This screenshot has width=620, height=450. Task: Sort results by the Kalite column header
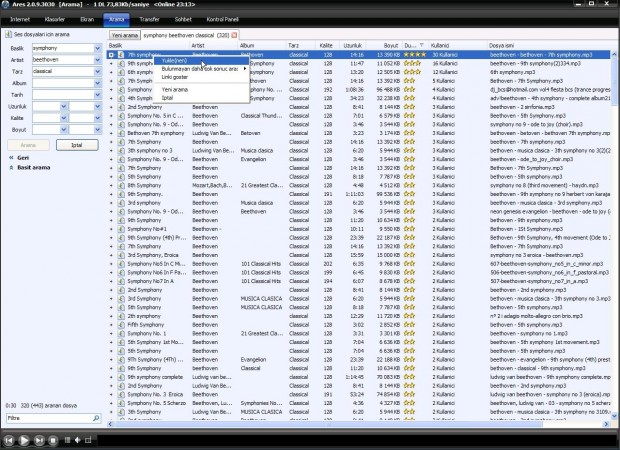[x=327, y=45]
